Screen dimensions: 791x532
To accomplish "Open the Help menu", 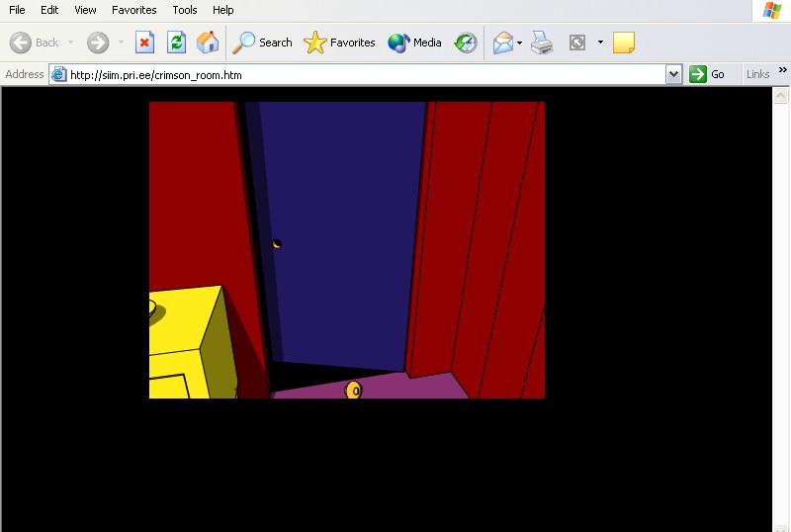I will point(223,10).
